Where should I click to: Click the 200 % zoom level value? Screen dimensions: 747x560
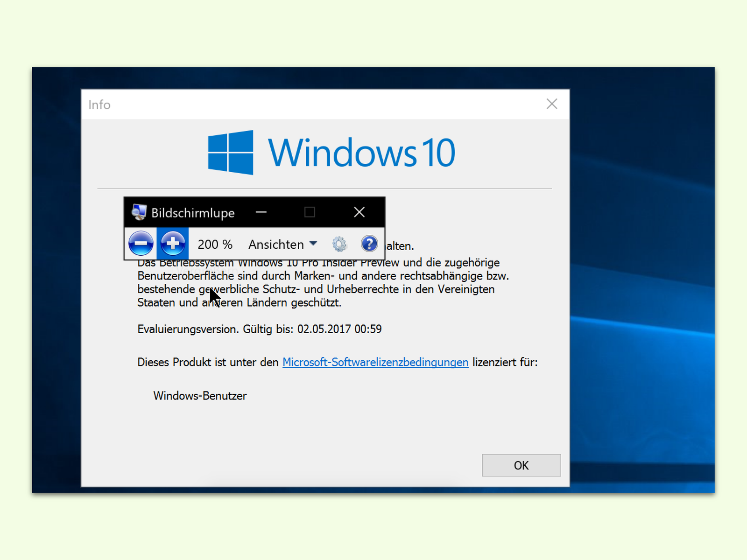click(x=215, y=244)
